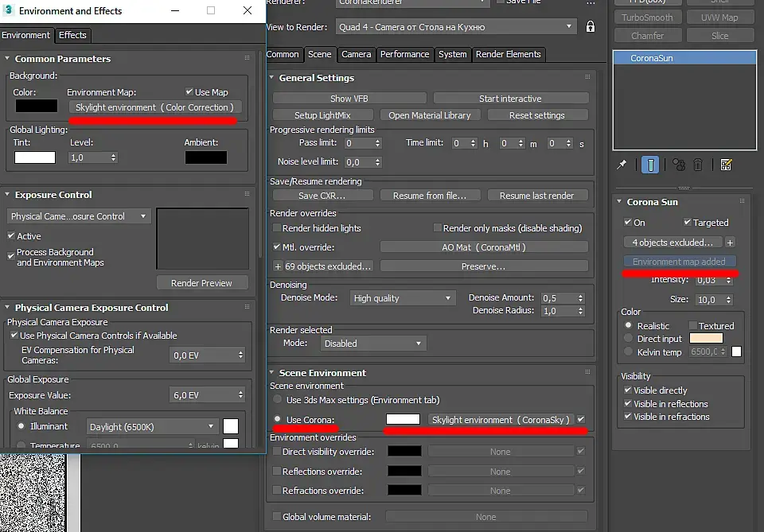Click Global Lighting Tint white swatch
This screenshot has width=764, height=532.
[x=34, y=157]
